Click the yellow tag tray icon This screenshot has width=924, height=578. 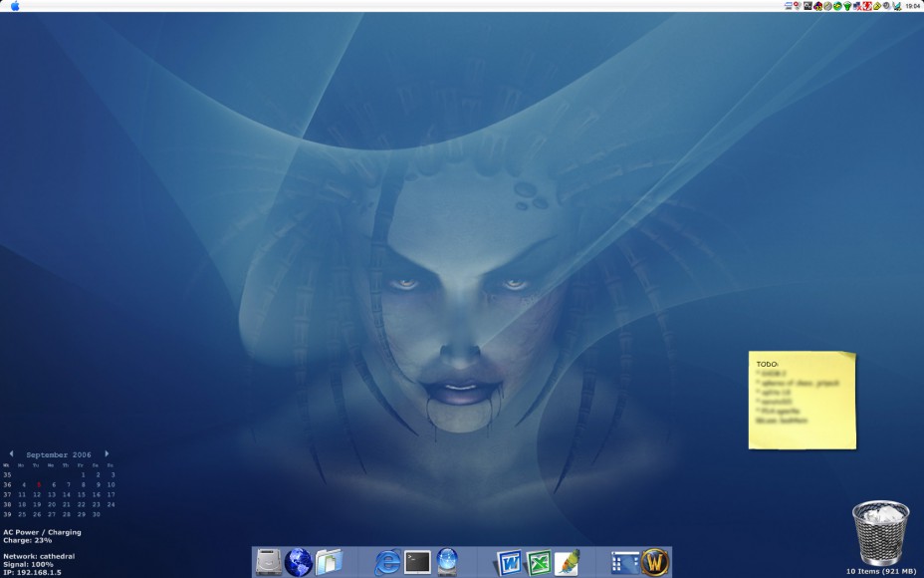[x=877, y=6]
